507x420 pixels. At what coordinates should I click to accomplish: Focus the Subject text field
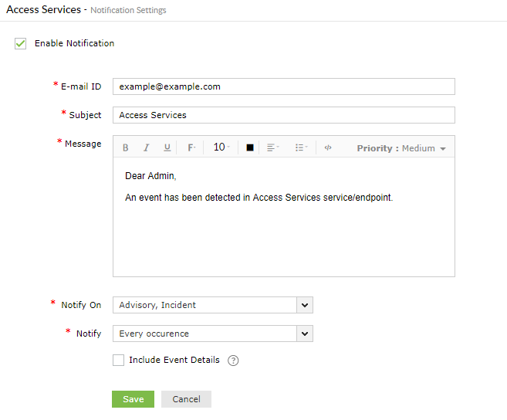283,115
